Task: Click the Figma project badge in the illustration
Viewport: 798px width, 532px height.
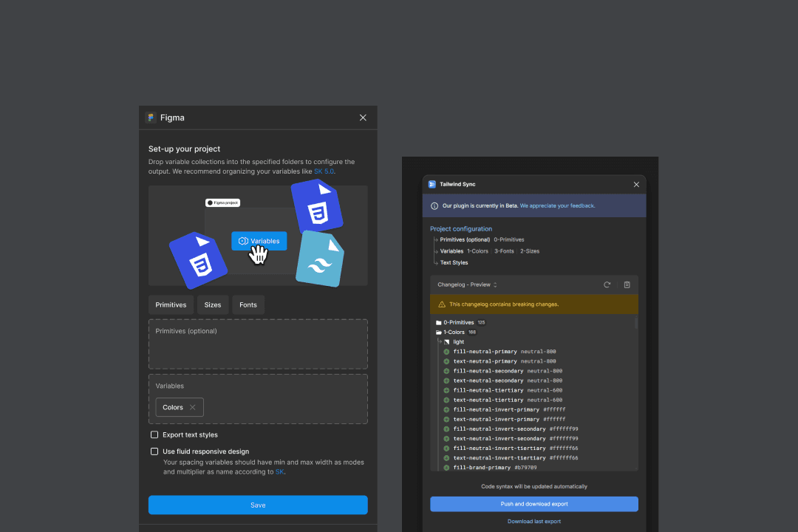Action: coord(222,202)
